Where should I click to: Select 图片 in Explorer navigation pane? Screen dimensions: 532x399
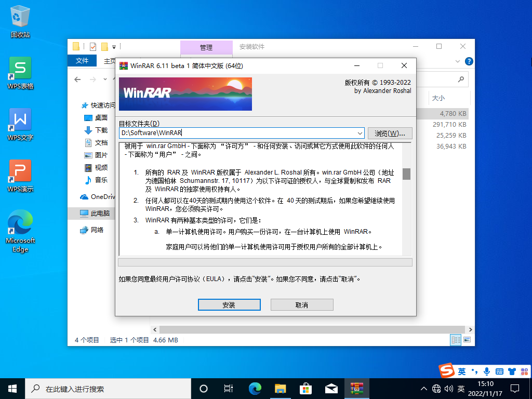(96, 155)
